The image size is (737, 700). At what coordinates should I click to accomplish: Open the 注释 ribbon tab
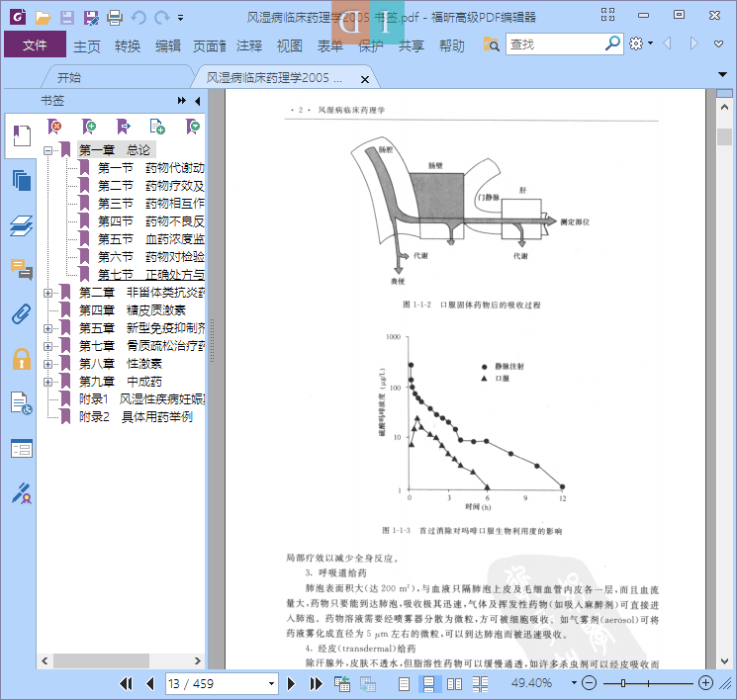pyautogui.click(x=249, y=46)
